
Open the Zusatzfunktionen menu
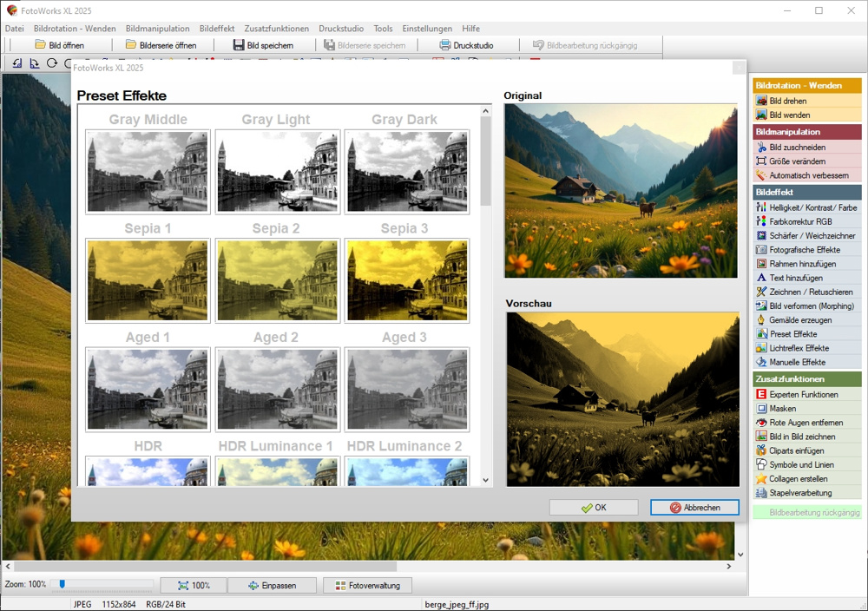276,29
